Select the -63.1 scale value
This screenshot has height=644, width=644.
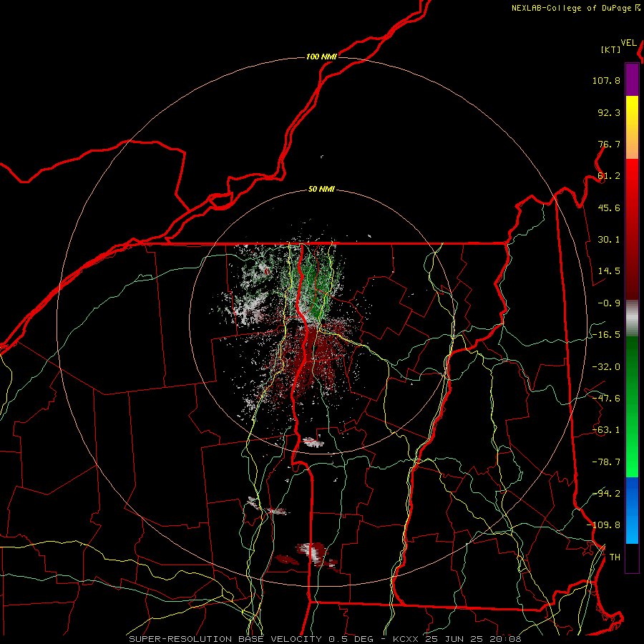[x=606, y=430]
